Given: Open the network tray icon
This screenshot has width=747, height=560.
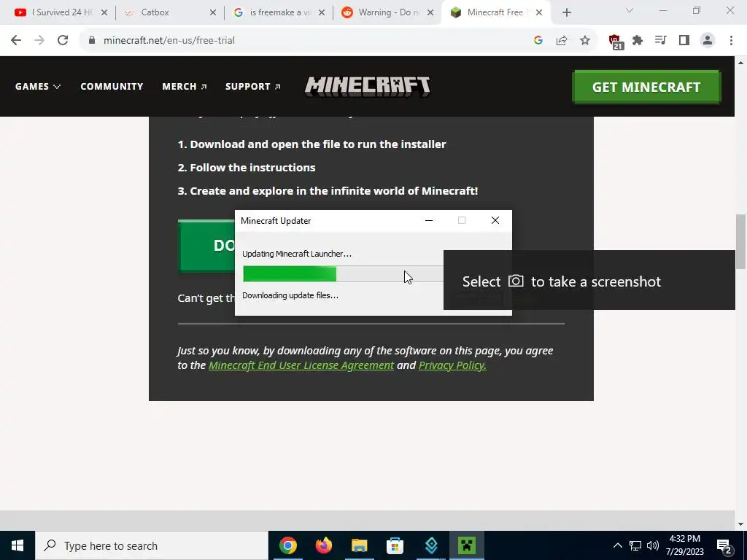Looking at the screenshot, I should pyautogui.click(x=635, y=545).
